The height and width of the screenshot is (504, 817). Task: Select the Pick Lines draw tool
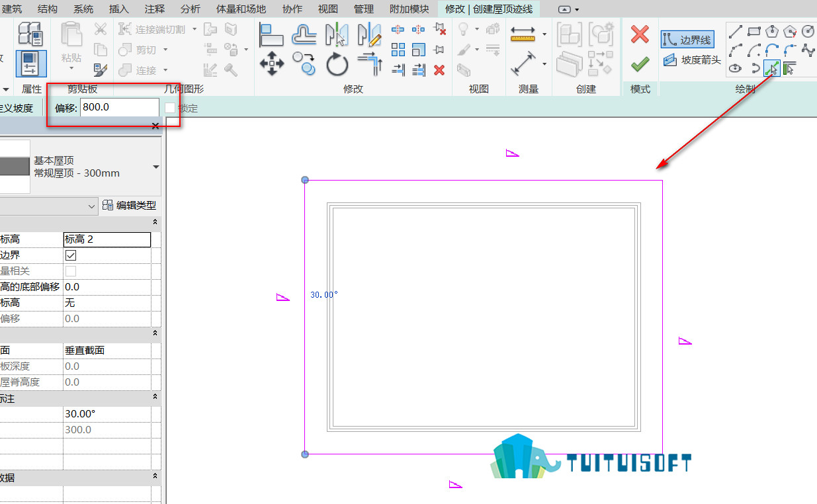click(771, 68)
